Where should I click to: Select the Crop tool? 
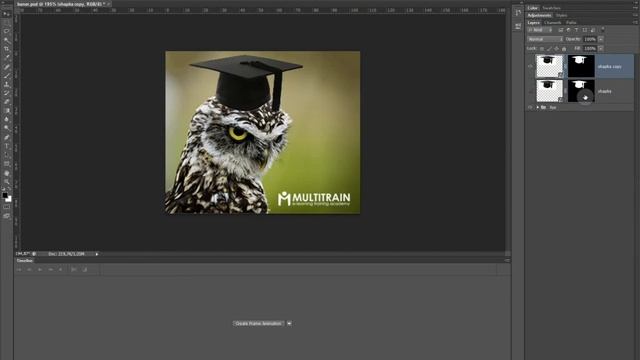pyautogui.click(x=6, y=49)
